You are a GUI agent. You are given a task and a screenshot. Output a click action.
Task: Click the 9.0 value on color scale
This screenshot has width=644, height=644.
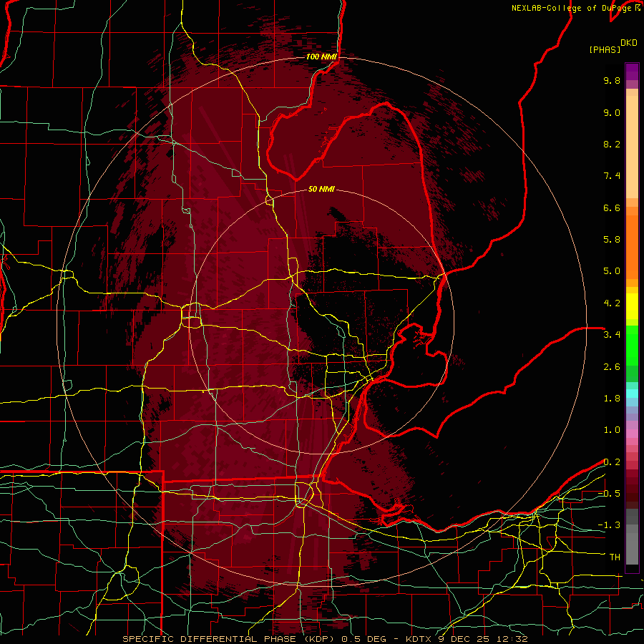612,112
